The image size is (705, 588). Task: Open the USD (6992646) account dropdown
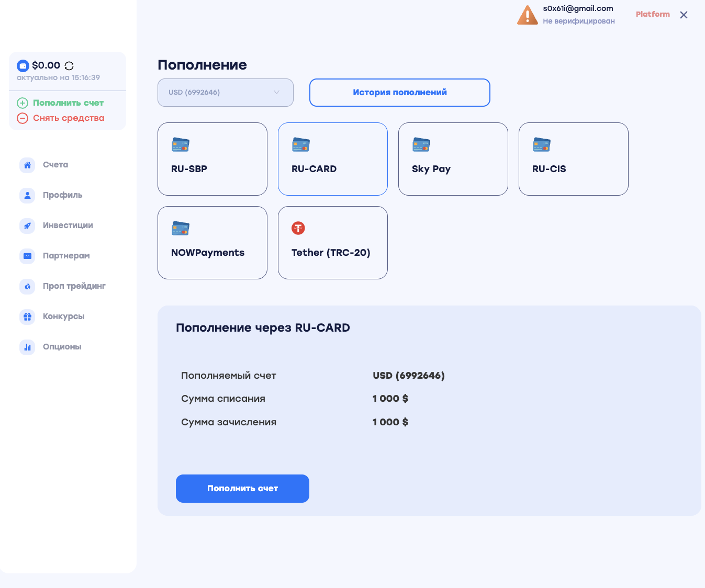coord(225,93)
